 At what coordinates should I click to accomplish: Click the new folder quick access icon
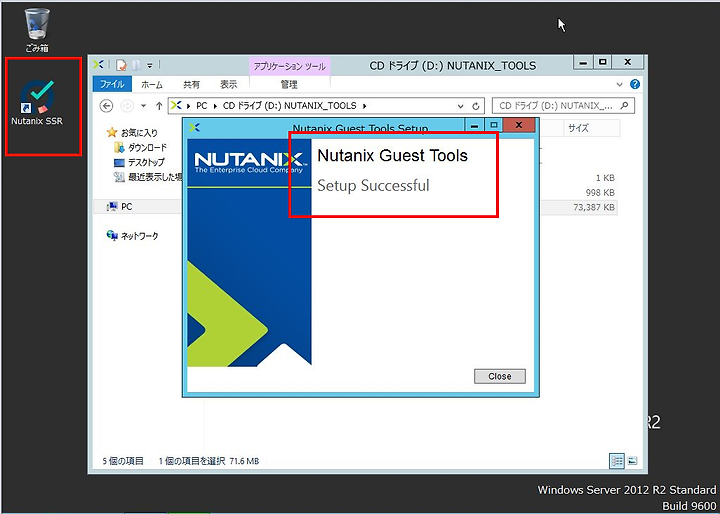click(x=136, y=65)
